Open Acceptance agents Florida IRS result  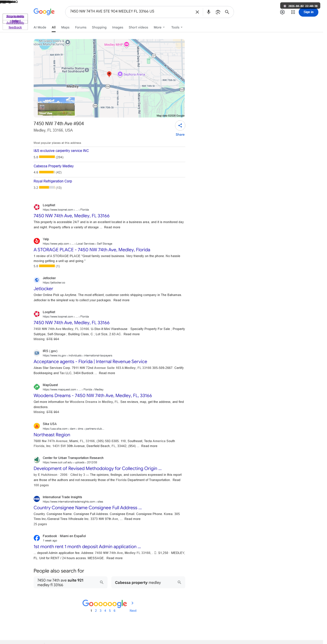tap(90, 362)
